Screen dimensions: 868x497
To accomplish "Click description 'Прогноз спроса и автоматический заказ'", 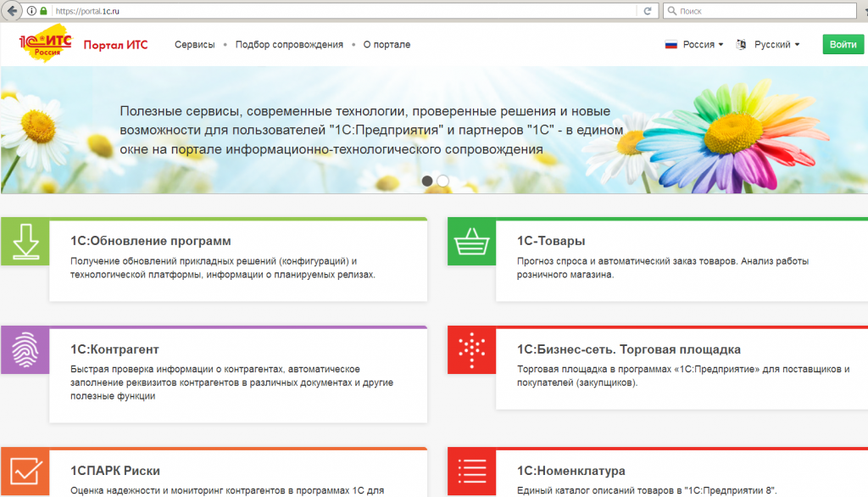I will 663,268.
